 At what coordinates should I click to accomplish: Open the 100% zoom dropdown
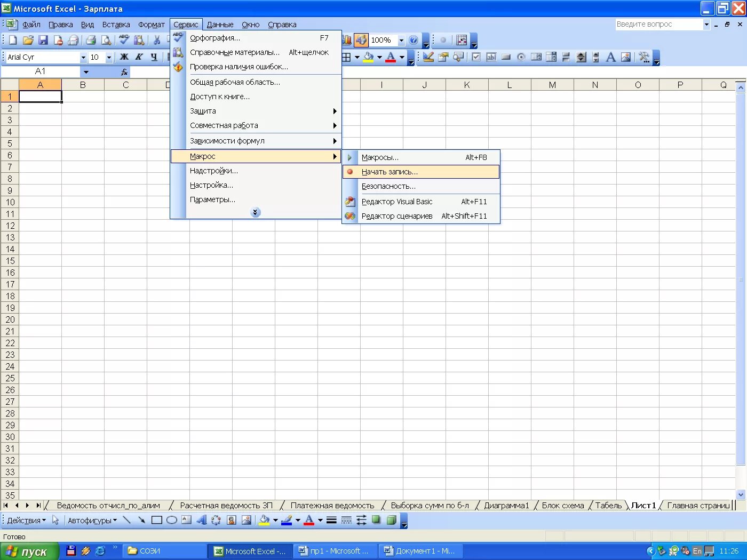[401, 40]
